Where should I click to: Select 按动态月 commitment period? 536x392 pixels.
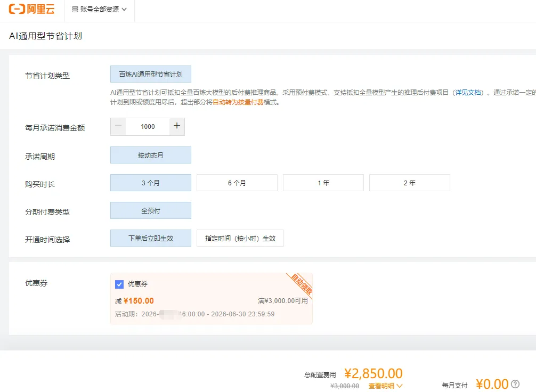150,155
